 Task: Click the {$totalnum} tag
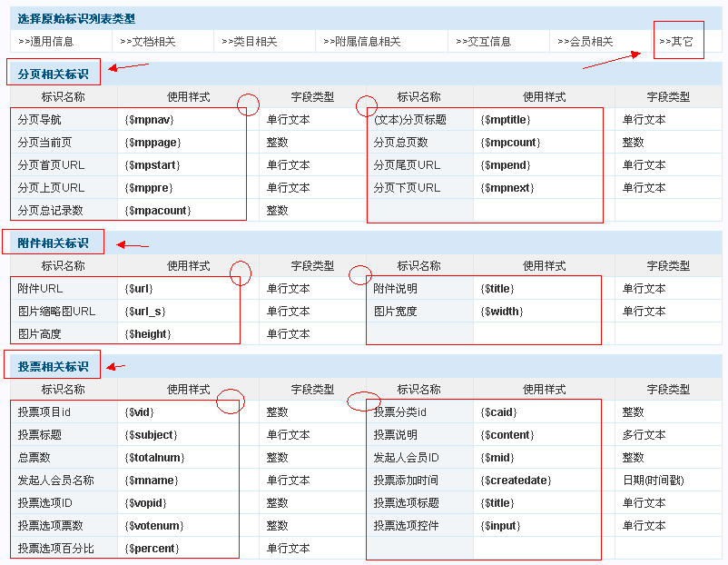pos(154,458)
